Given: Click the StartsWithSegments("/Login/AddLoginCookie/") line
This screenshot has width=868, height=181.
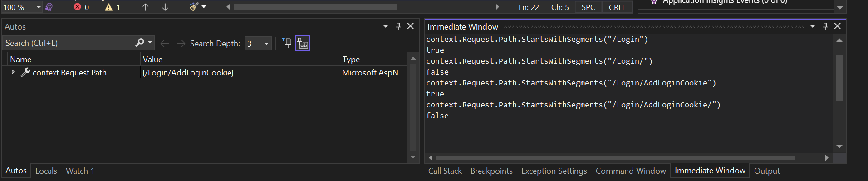Looking at the screenshot, I should 574,105.
